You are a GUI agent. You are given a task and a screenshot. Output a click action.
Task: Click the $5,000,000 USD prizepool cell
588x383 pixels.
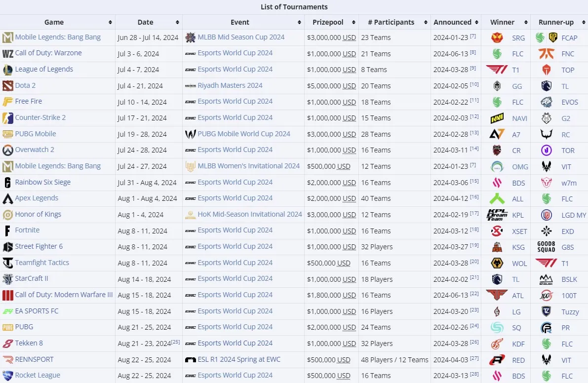tap(331, 86)
